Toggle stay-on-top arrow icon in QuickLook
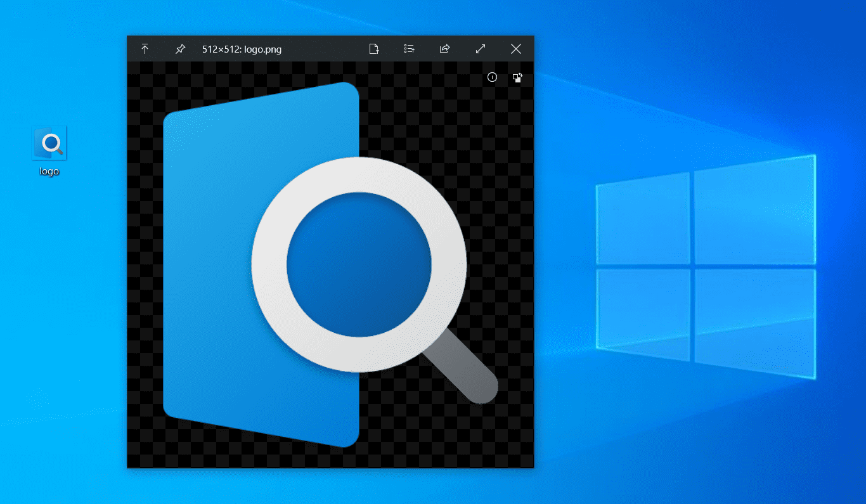The image size is (866, 504). (x=145, y=49)
